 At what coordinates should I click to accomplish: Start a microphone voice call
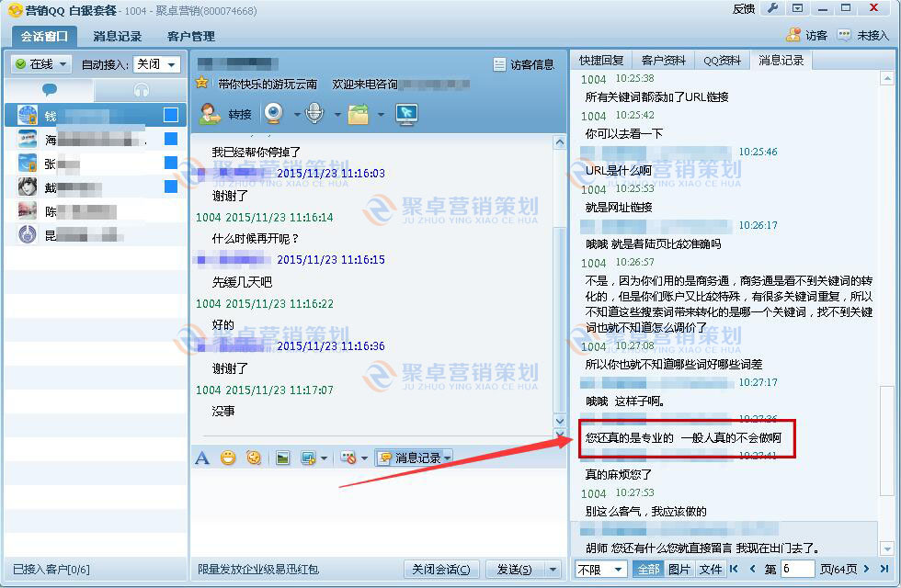[314, 113]
